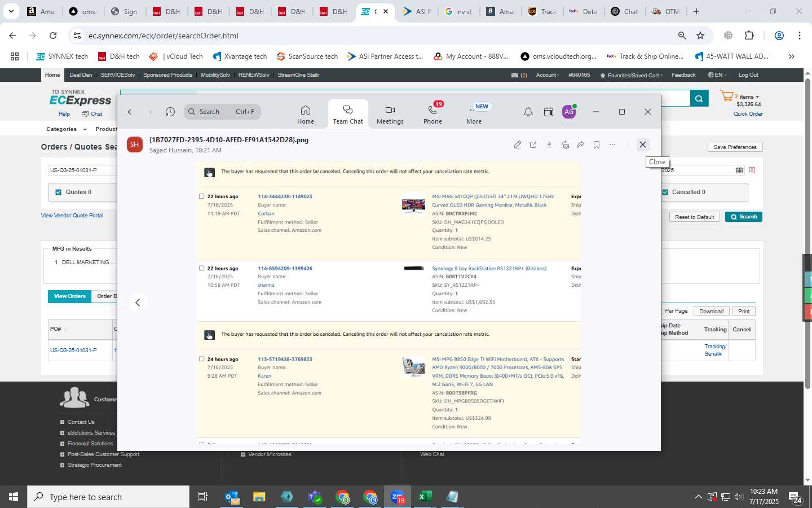Open the shopping cart icon
The height and width of the screenshot is (508, 812).
[x=727, y=97]
